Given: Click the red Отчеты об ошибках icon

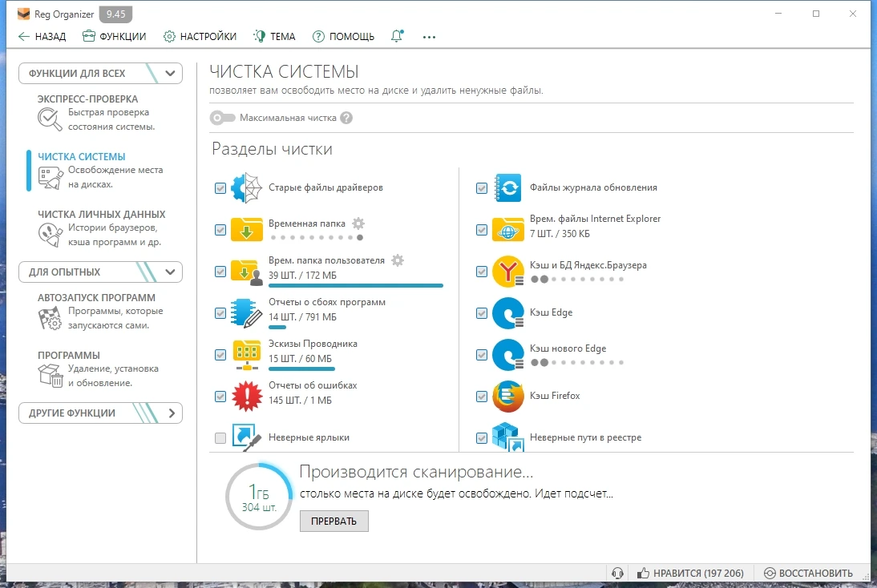Looking at the screenshot, I should [x=247, y=397].
